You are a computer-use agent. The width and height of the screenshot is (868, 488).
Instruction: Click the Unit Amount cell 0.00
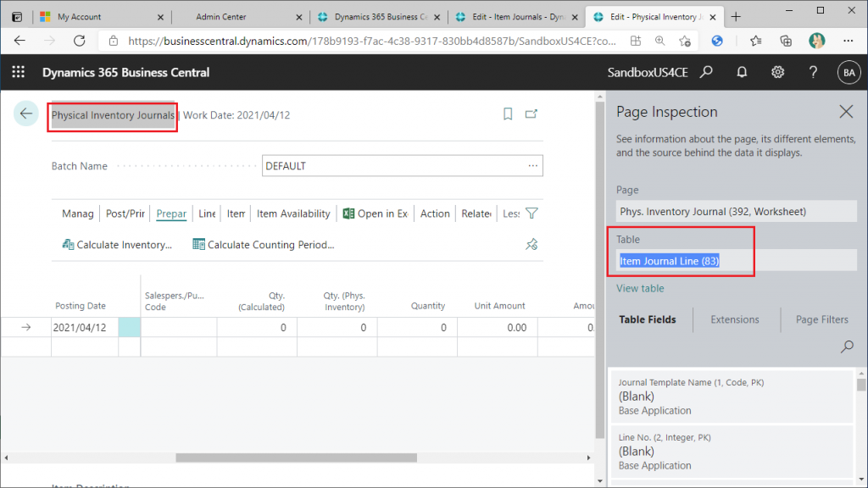pyautogui.click(x=497, y=328)
